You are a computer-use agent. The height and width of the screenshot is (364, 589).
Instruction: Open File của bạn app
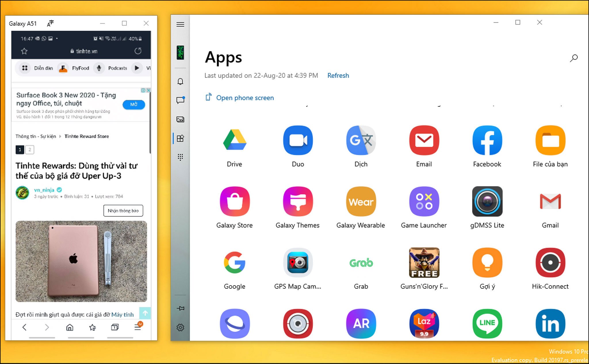550,140
